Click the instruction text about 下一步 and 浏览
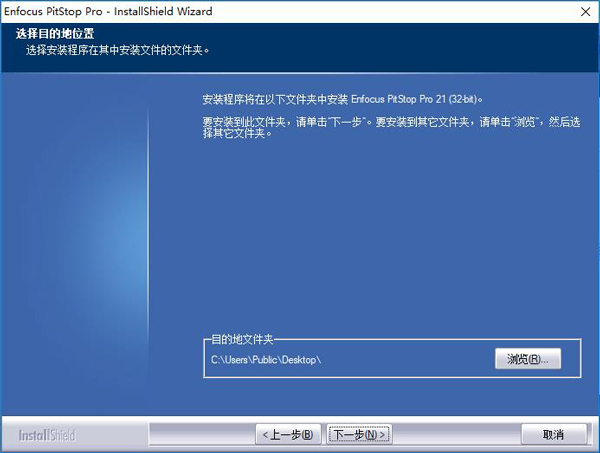Screen dimensions: 600x453 [x=391, y=127]
